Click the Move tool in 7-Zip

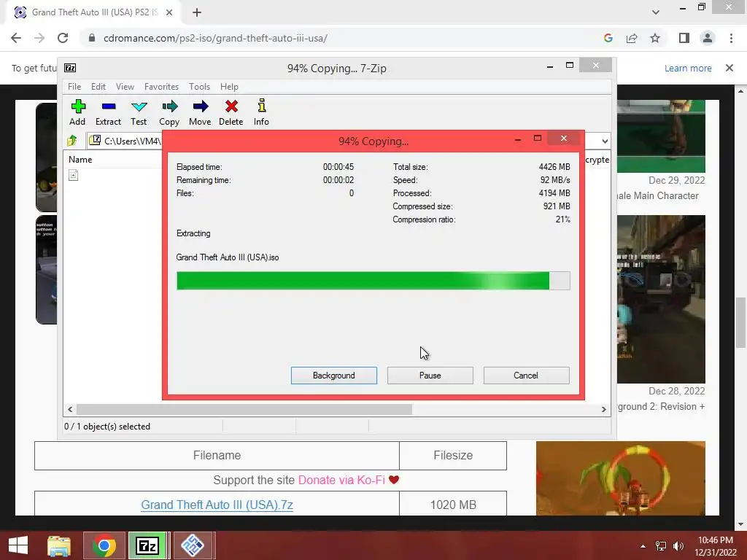click(x=200, y=112)
